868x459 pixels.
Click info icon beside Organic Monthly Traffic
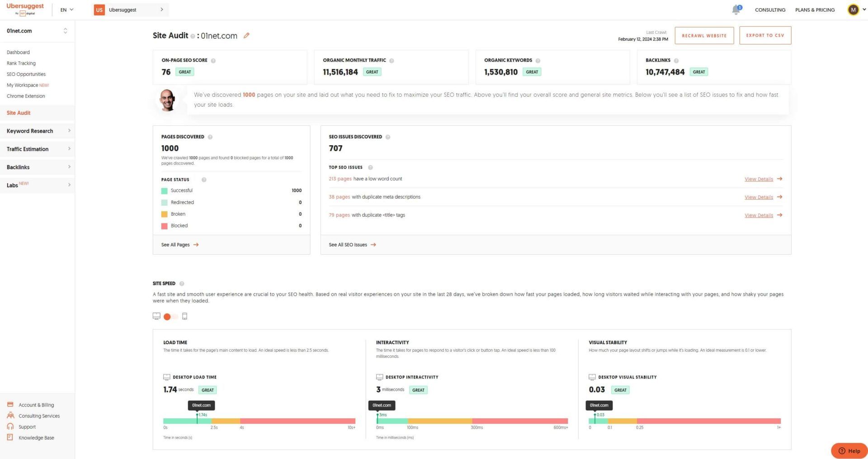tap(392, 61)
